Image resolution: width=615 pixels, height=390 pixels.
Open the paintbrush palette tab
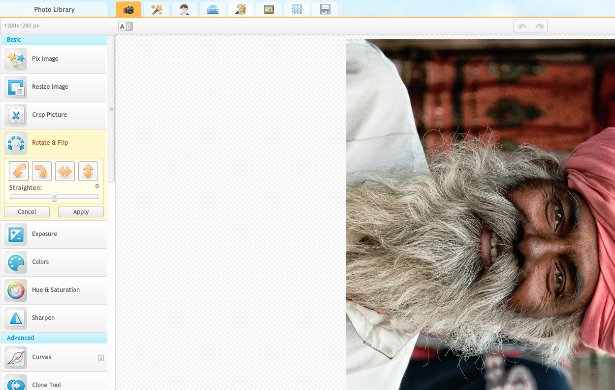(x=241, y=9)
